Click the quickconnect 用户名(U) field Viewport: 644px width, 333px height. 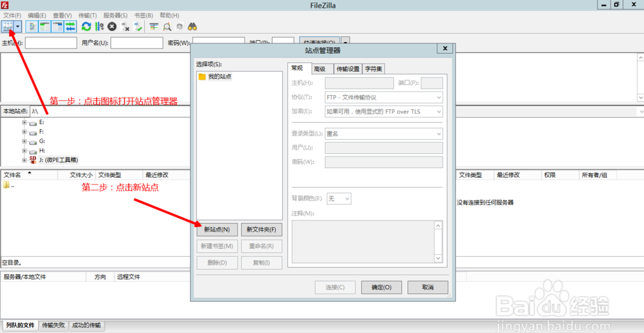(137, 43)
